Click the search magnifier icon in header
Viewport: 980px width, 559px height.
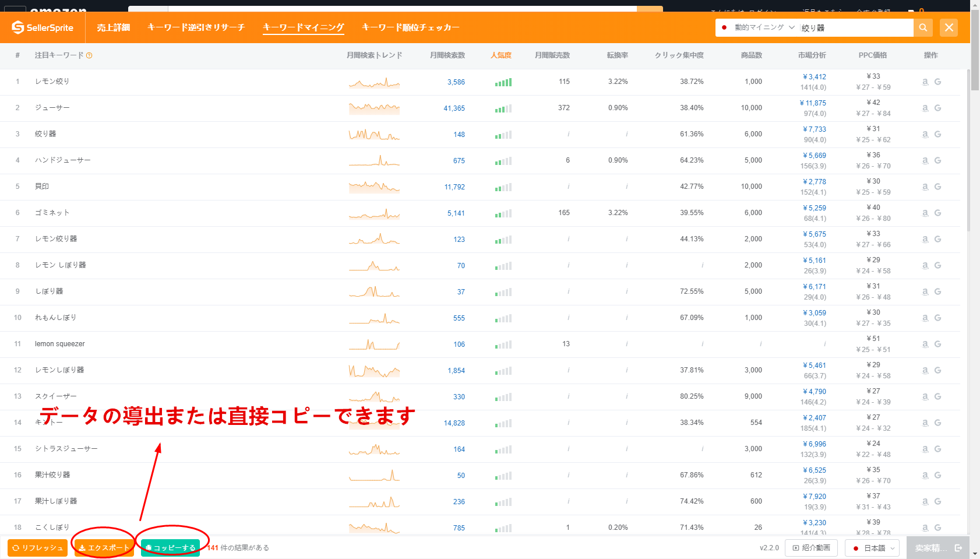coord(923,27)
